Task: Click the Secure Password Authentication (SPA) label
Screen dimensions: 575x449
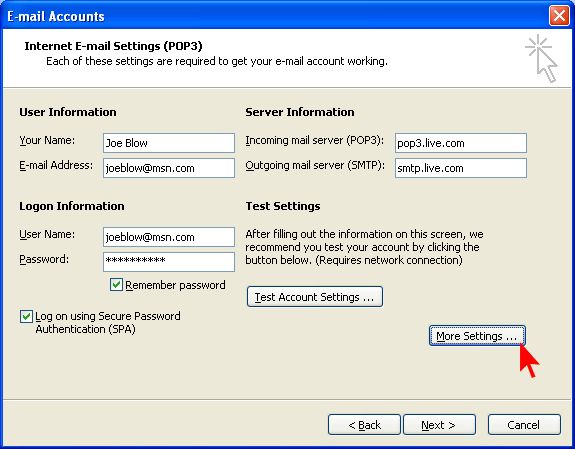Action: pos(108,322)
